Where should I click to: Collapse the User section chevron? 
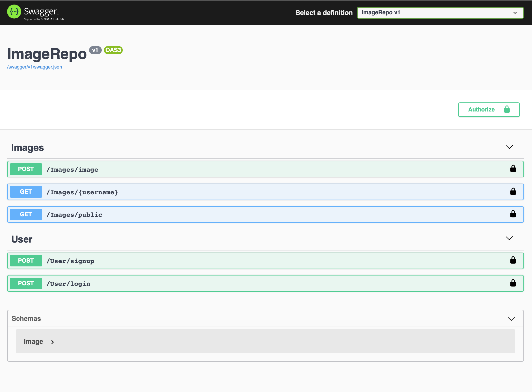tap(509, 238)
